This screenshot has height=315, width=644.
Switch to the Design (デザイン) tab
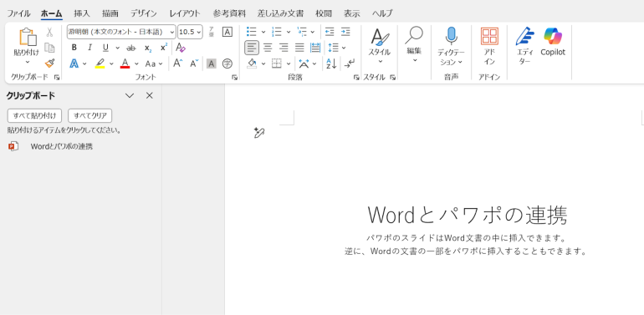click(144, 13)
